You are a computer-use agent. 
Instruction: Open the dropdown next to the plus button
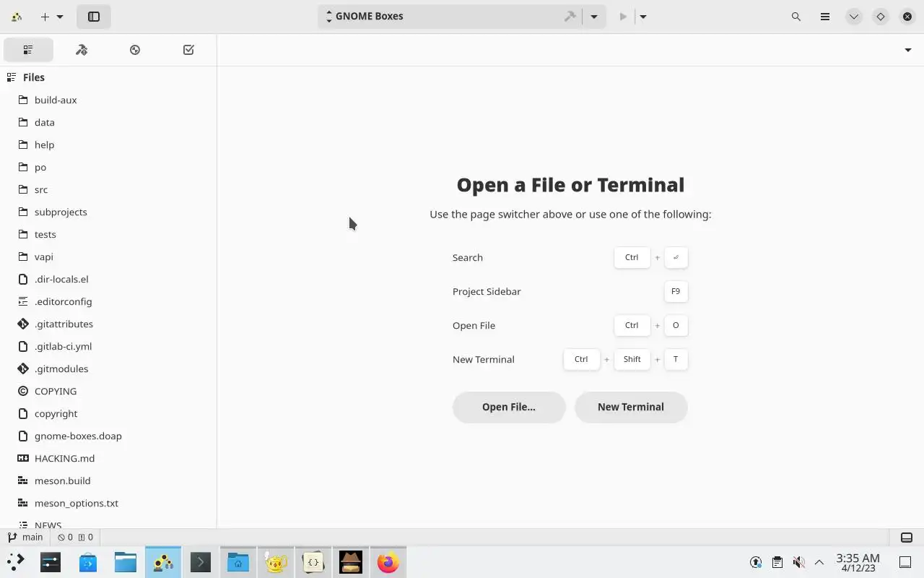60,17
